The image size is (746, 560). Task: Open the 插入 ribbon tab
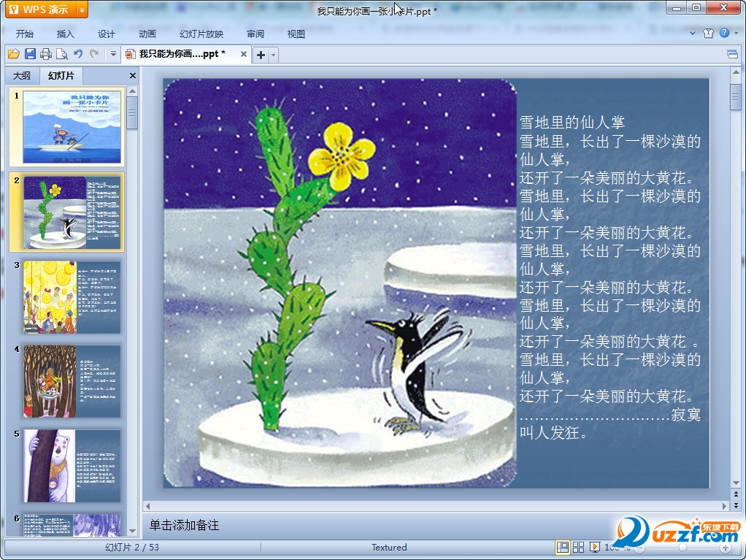click(x=66, y=34)
